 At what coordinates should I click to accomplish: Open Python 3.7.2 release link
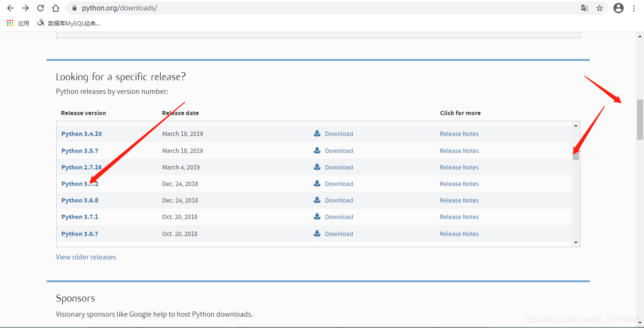pos(80,184)
